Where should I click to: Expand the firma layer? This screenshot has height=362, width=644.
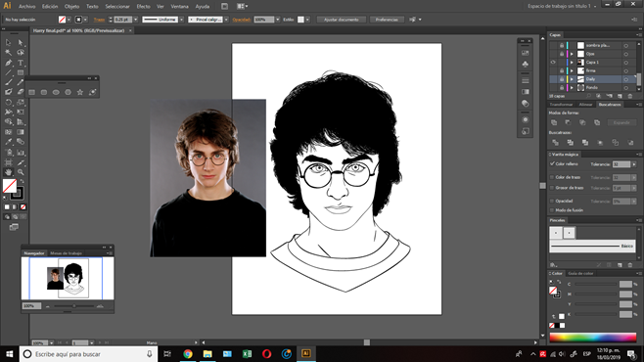coord(572,70)
